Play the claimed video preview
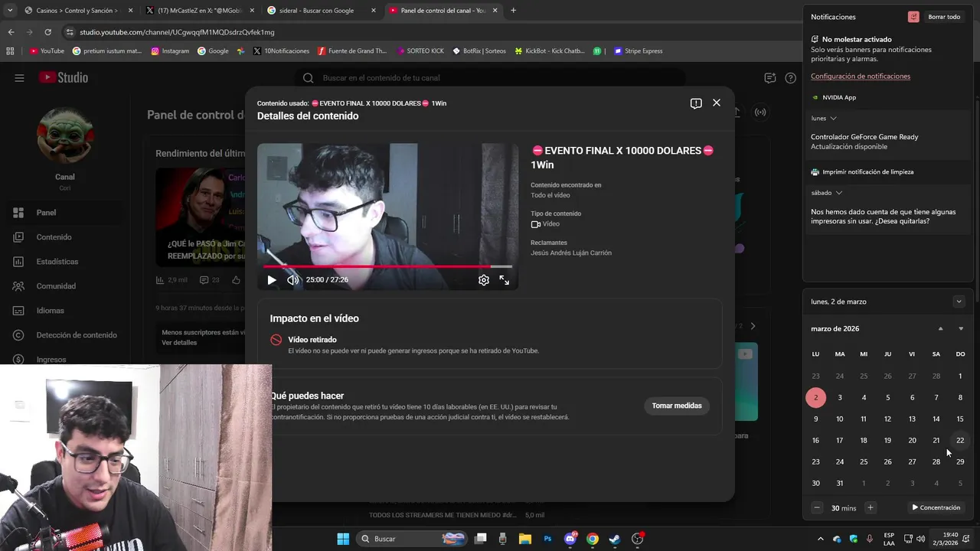 pos(272,280)
